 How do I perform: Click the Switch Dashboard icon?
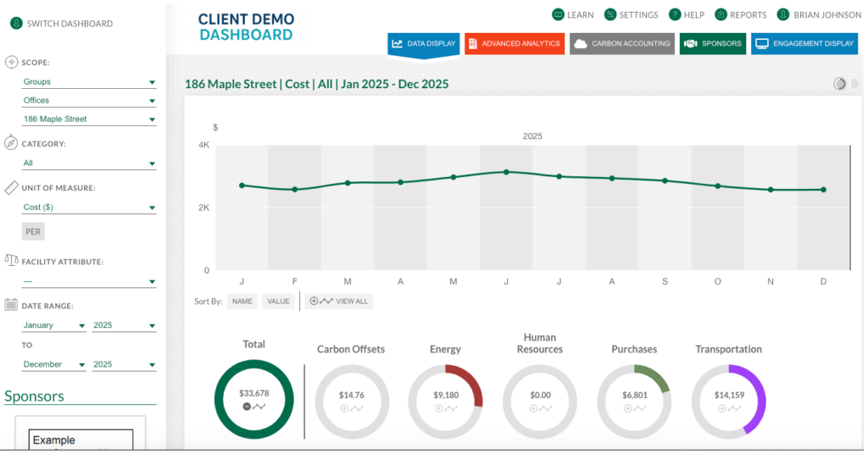click(15, 24)
